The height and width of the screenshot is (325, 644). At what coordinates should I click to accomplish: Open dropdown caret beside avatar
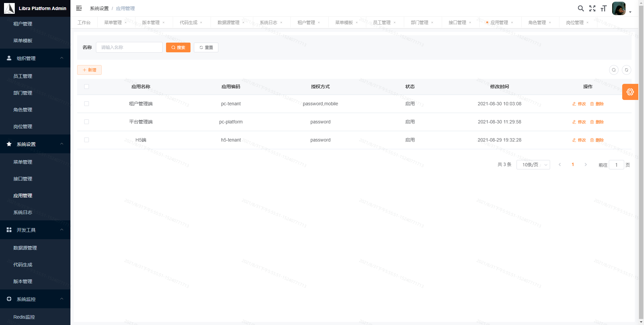tap(630, 12)
